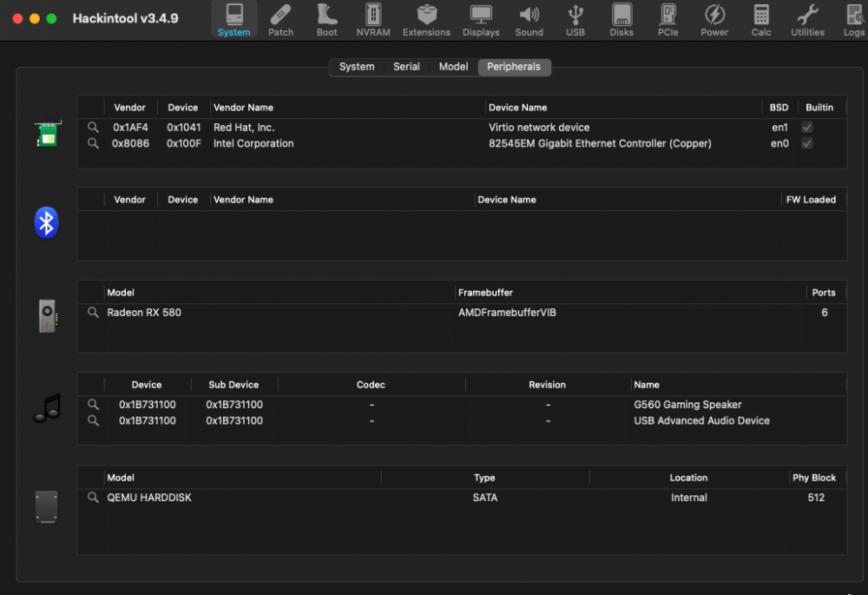Image resolution: width=868 pixels, height=595 pixels.
Task: Click vendor ID 0x8086 cell
Action: coord(131,143)
